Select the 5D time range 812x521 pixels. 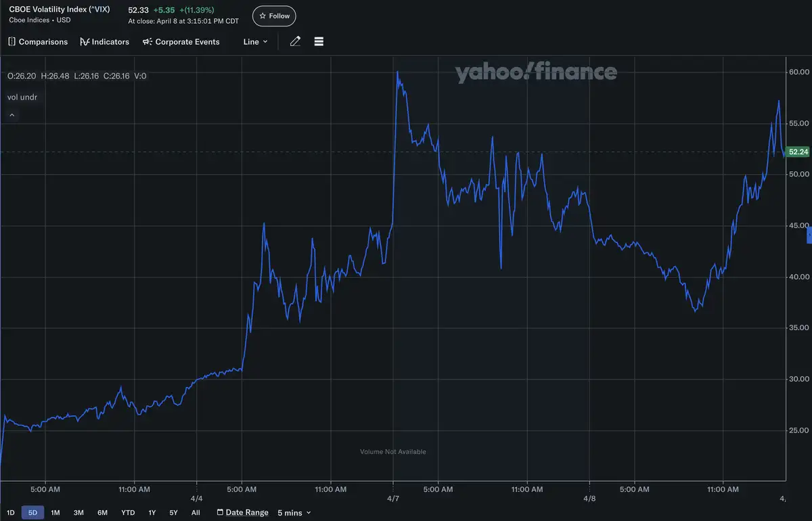click(32, 513)
